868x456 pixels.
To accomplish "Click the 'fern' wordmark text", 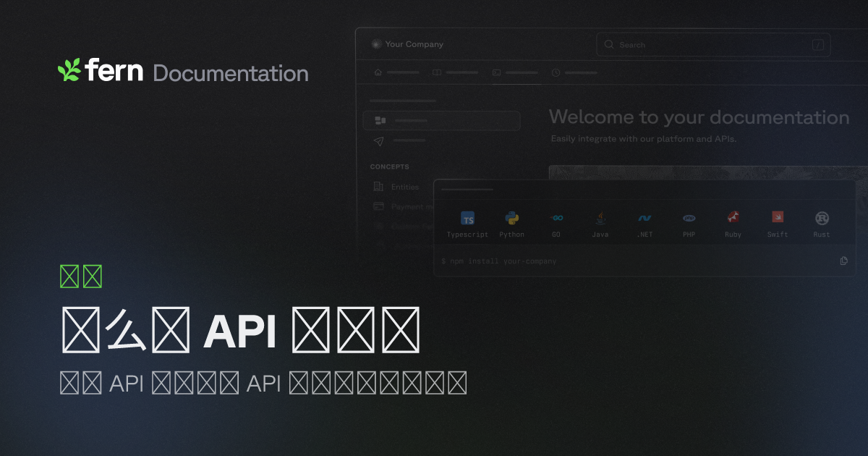I will (115, 70).
